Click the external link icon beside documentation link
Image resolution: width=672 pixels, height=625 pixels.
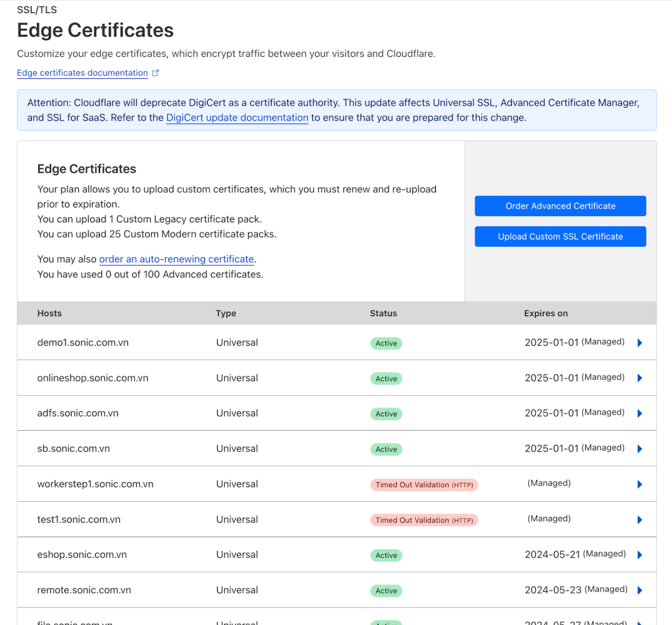point(156,73)
